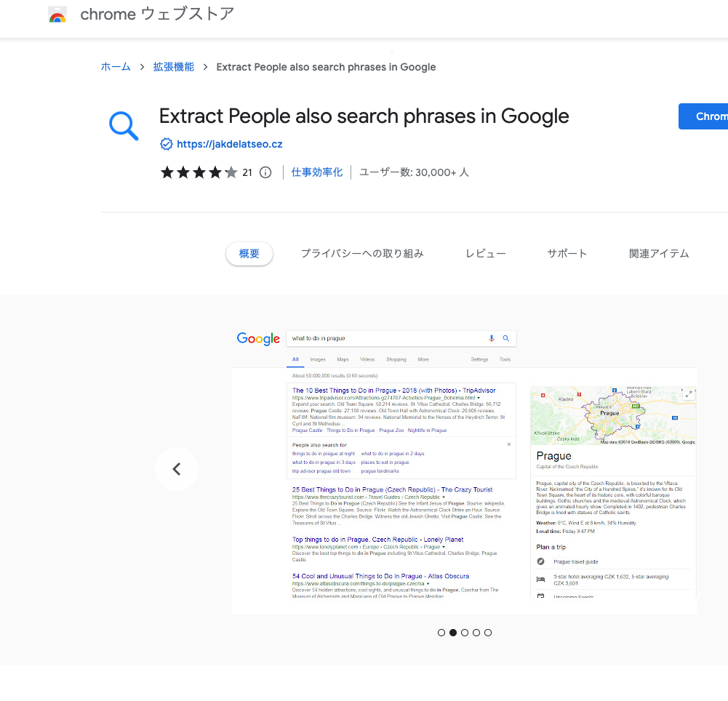
Task: Click the Google search magnifier in the screenshot
Action: point(507,338)
